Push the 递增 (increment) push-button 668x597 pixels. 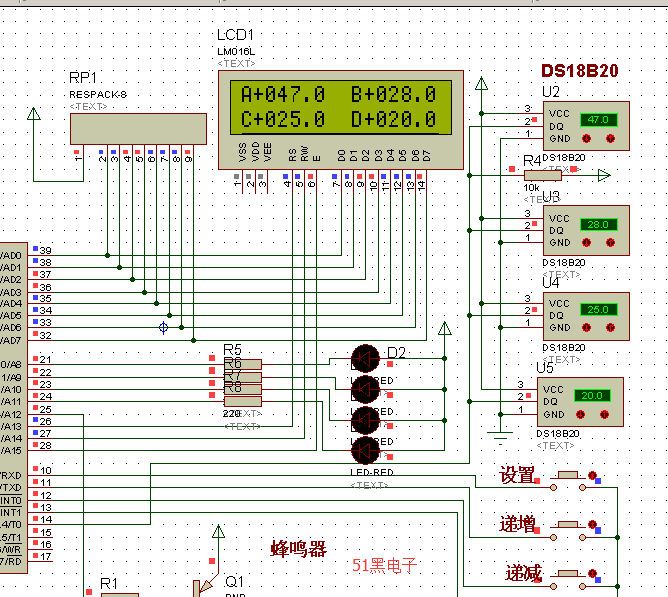(568, 525)
